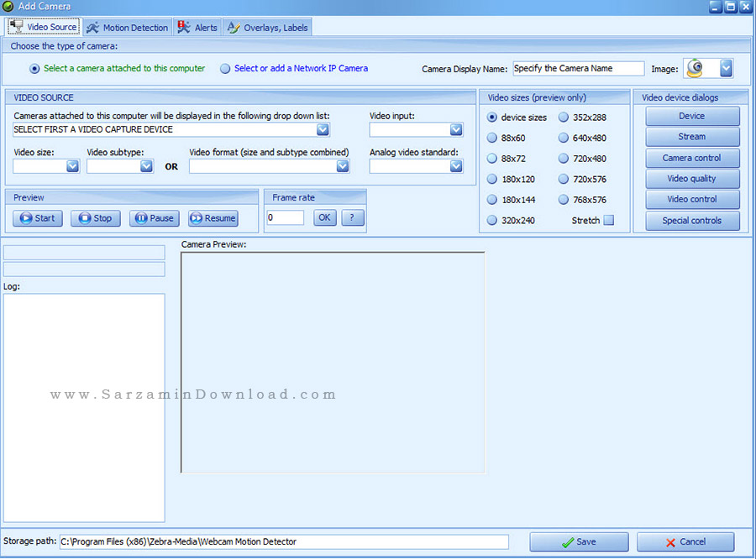The height and width of the screenshot is (559, 756).
Task: Save the camera settings
Action: 579,542
